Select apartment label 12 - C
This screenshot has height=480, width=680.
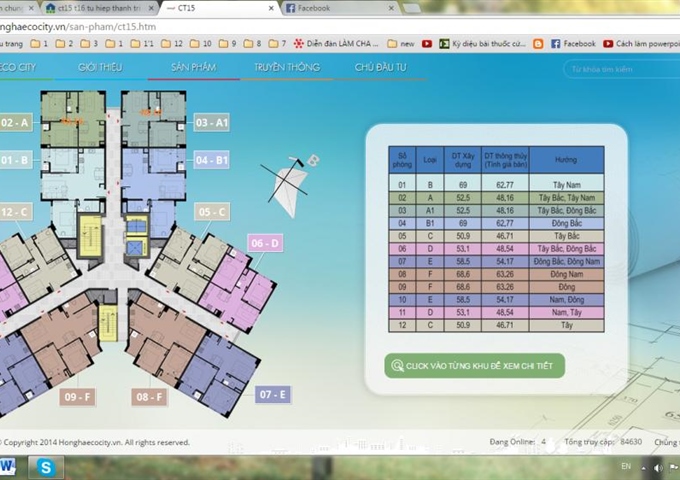coord(16,212)
